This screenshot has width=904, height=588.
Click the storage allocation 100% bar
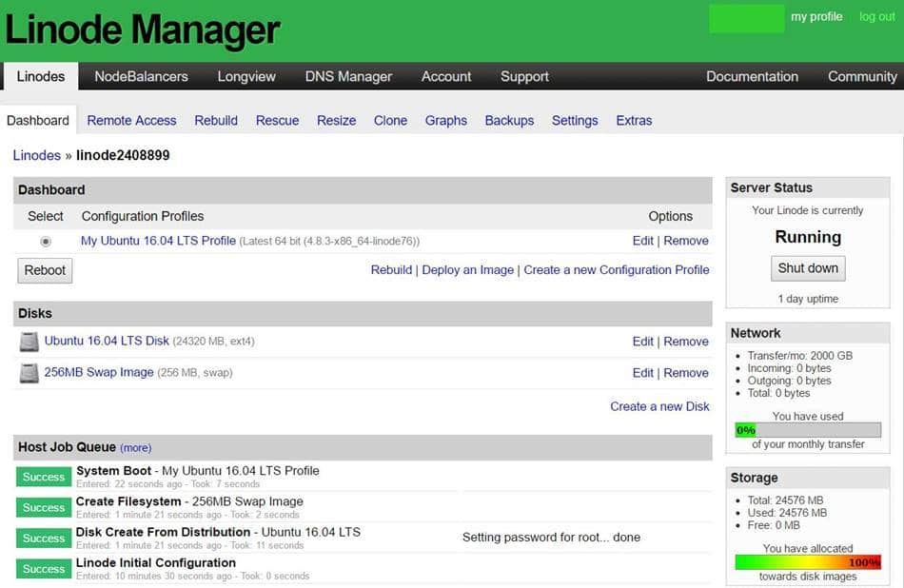coord(808,562)
